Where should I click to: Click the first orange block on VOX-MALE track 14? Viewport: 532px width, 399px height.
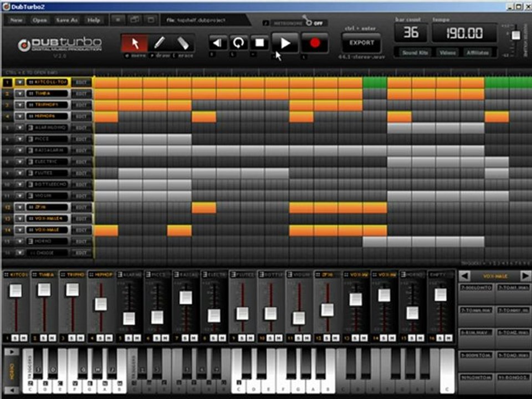[106, 231]
